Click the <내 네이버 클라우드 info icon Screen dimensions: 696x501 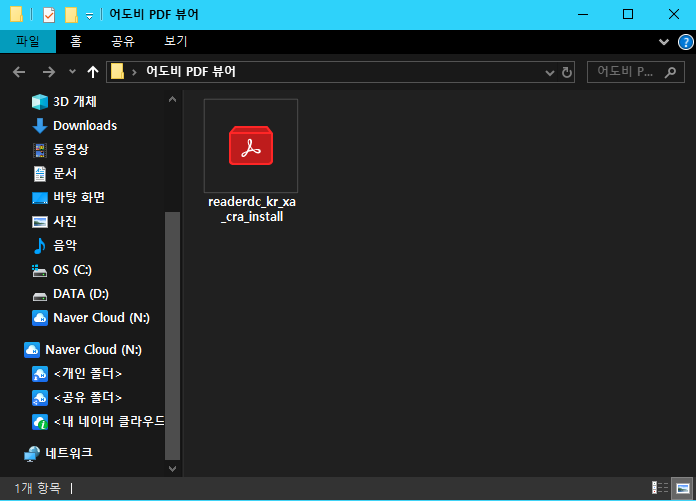pos(40,422)
